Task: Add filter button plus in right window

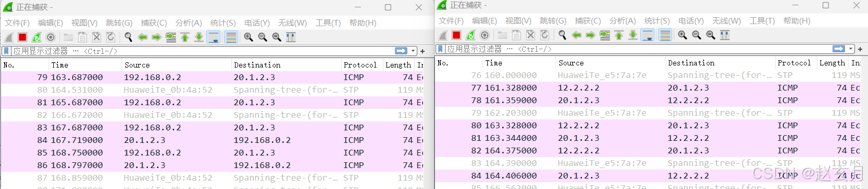Action: (860, 49)
